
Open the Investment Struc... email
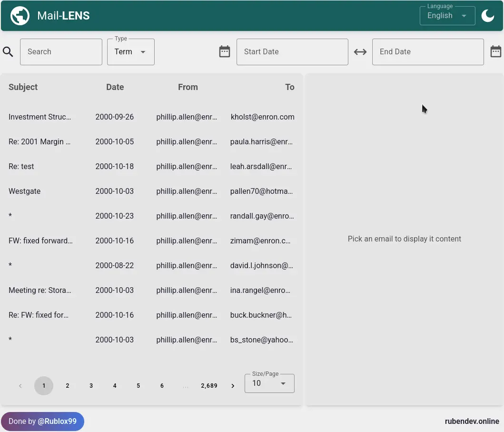click(x=40, y=117)
